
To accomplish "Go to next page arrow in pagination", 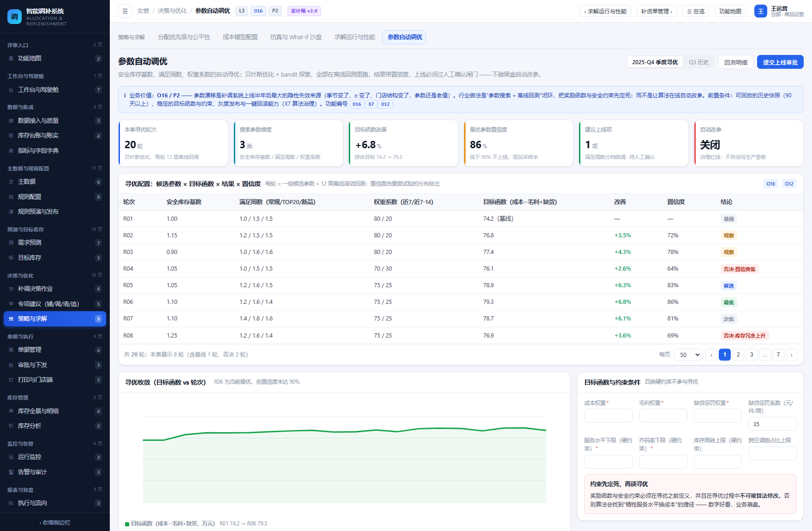I will pos(792,355).
